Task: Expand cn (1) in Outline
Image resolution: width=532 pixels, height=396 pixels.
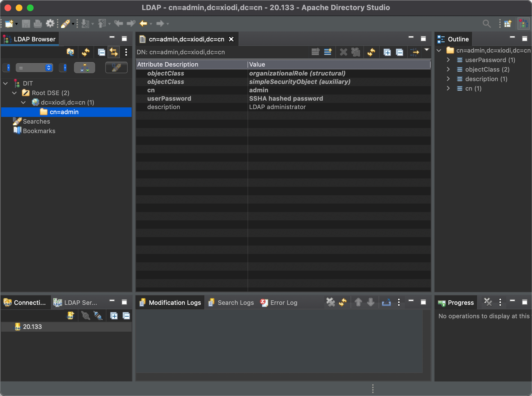Action: point(448,88)
